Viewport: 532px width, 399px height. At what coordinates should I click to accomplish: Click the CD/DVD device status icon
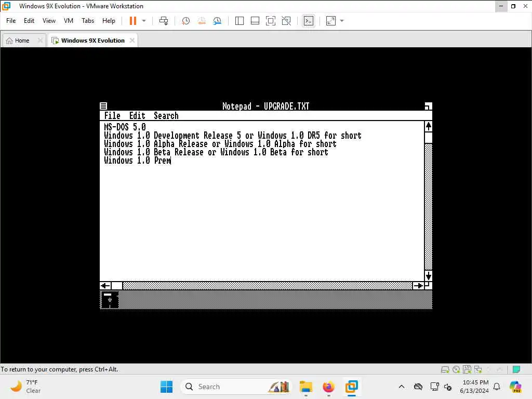point(456,369)
